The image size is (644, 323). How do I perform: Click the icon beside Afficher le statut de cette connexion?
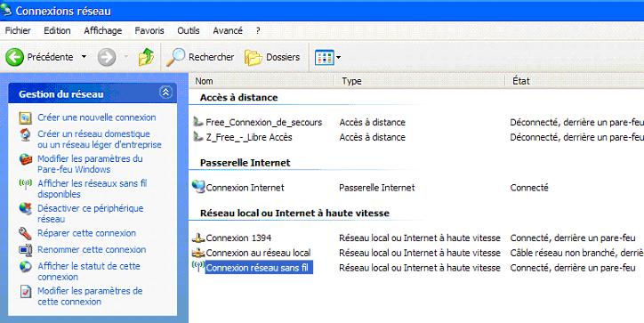[26, 267]
